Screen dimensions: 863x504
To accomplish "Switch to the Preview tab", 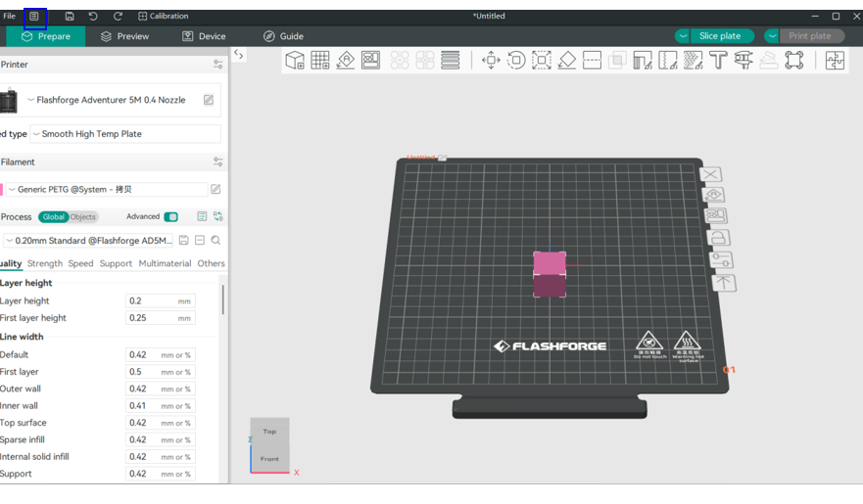I will pos(124,36).
